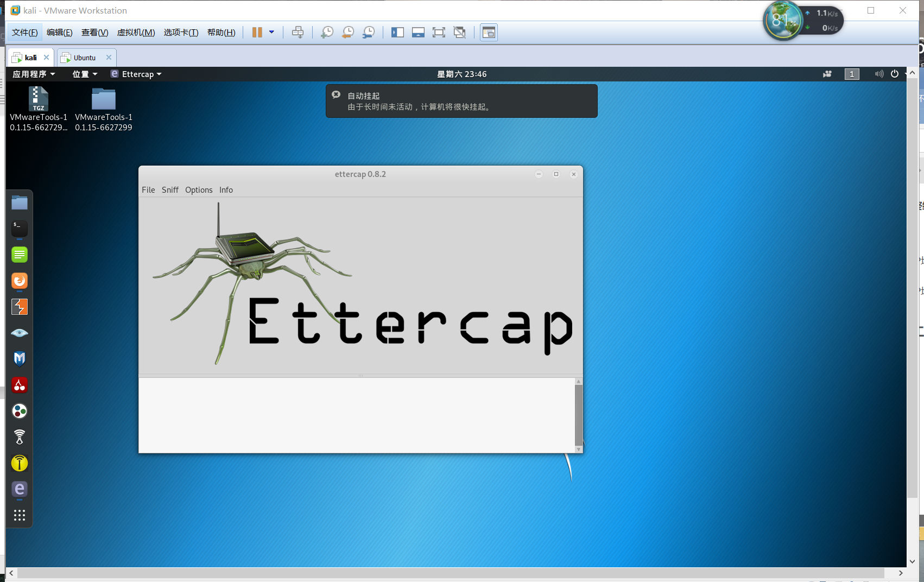Screen dimensions: 924x582
Task: Open Ettercap Sniff menu
Action: click(170, 189)
